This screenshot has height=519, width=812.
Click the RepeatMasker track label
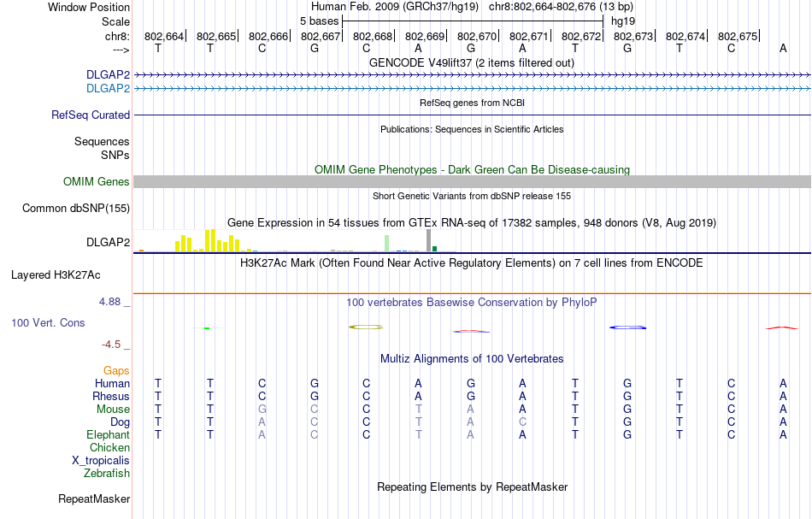(94, 498)
